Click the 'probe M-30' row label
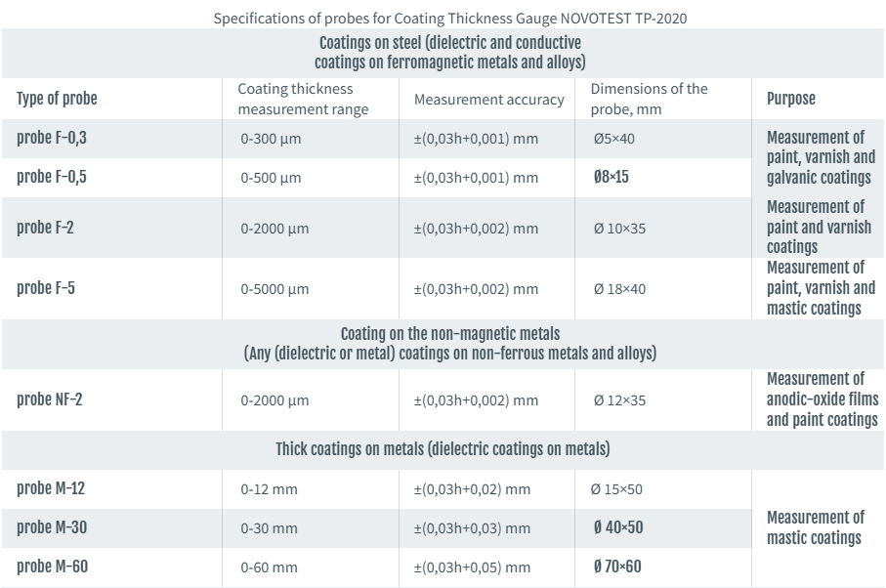886x588 pixels. tap(52, 527)
